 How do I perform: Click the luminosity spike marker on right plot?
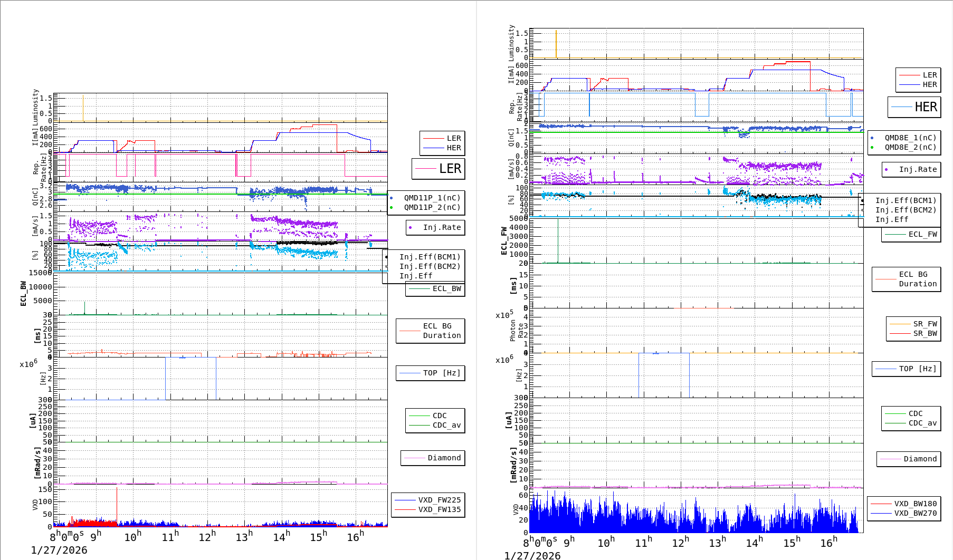point(557,42)
